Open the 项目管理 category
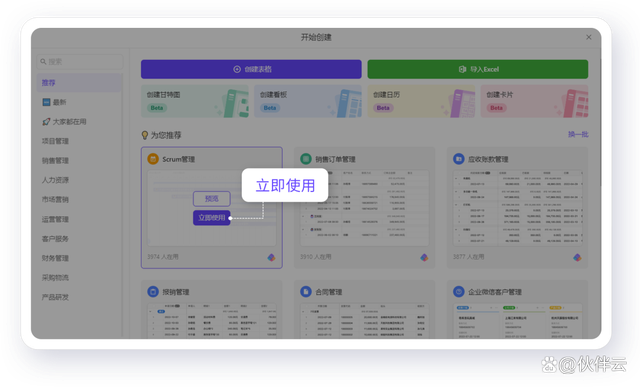 click(x=55, y=141)
